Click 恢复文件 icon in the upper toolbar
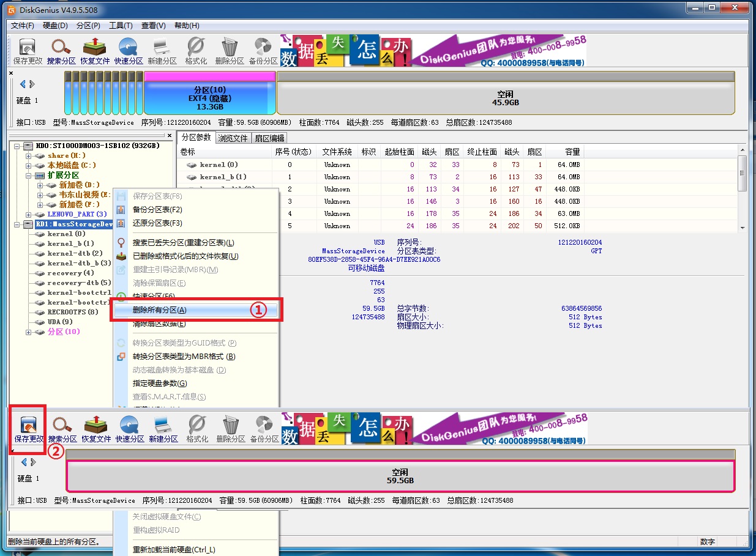 95,51
